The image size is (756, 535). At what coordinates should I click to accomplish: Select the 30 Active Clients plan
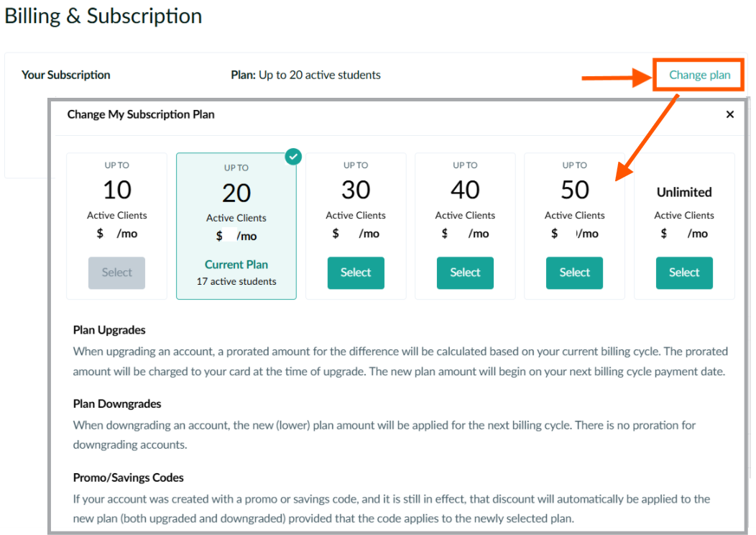coord(356,273)
